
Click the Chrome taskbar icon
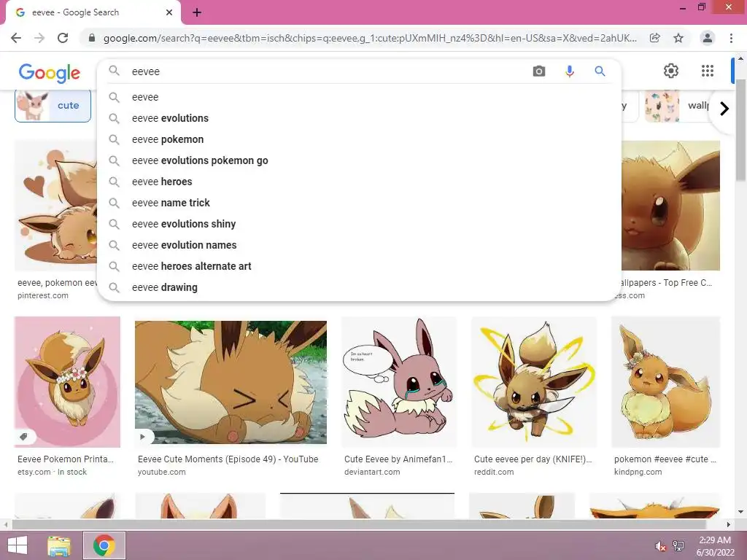click(104, 545)
